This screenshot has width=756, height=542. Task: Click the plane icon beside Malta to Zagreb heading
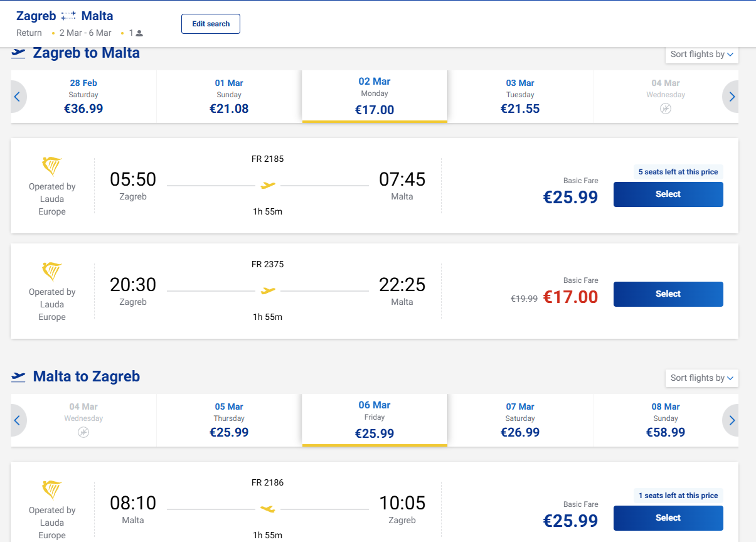coord(19,377)
